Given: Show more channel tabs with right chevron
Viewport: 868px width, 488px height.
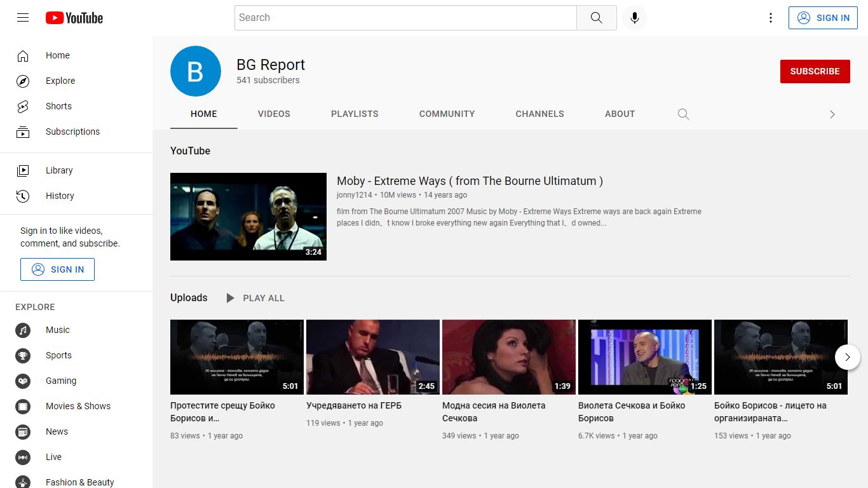Looking at the screenshot, I should [x=832, y=114].
